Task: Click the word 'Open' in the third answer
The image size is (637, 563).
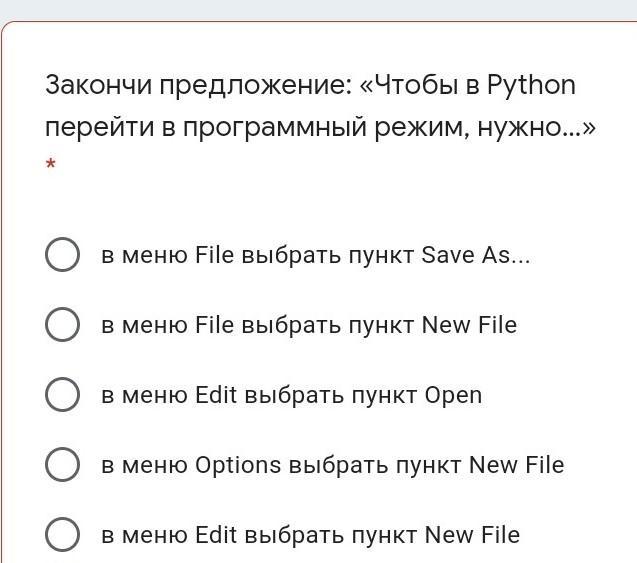Action: (453, 395)
